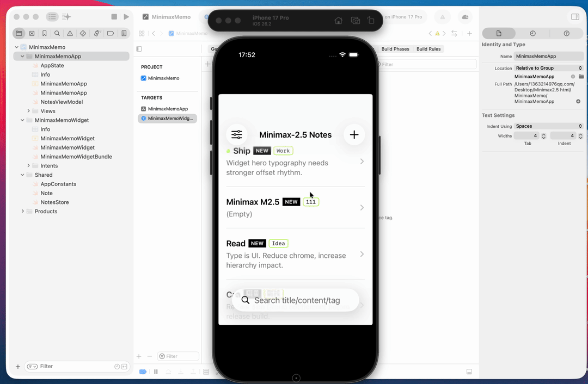588x384 pixels.
Task: Add new file with navigator plus button
Action: (17, 367)
